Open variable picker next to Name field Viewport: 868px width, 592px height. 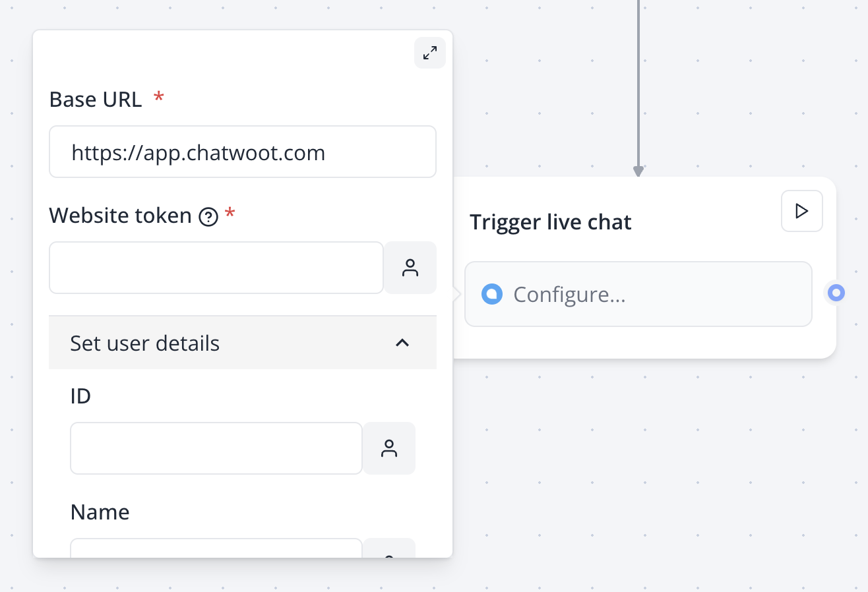389,548
